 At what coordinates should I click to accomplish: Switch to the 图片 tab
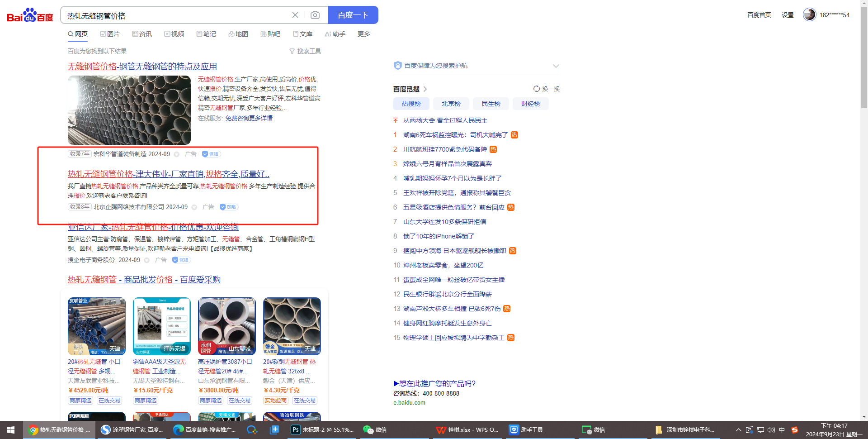click(110, 34)
